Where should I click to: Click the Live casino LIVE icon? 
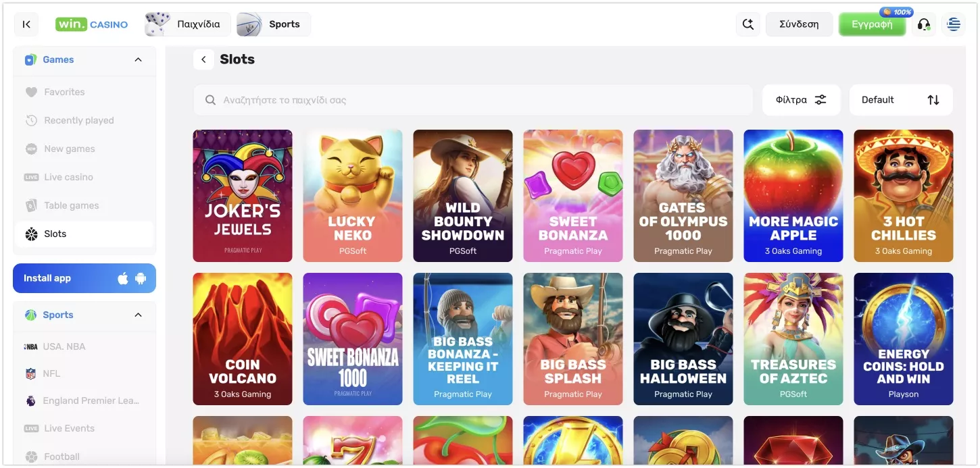point(31,177)
